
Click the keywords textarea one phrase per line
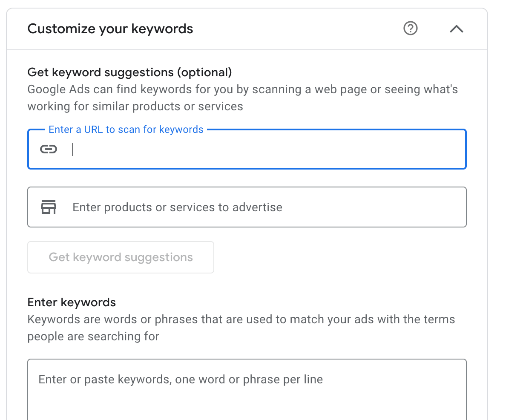(247, 389)
